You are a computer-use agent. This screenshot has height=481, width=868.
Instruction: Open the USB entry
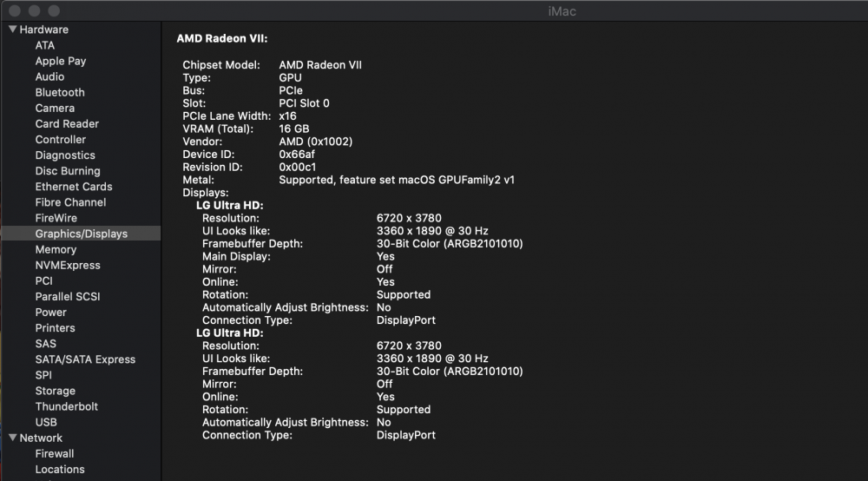(46, 422)
